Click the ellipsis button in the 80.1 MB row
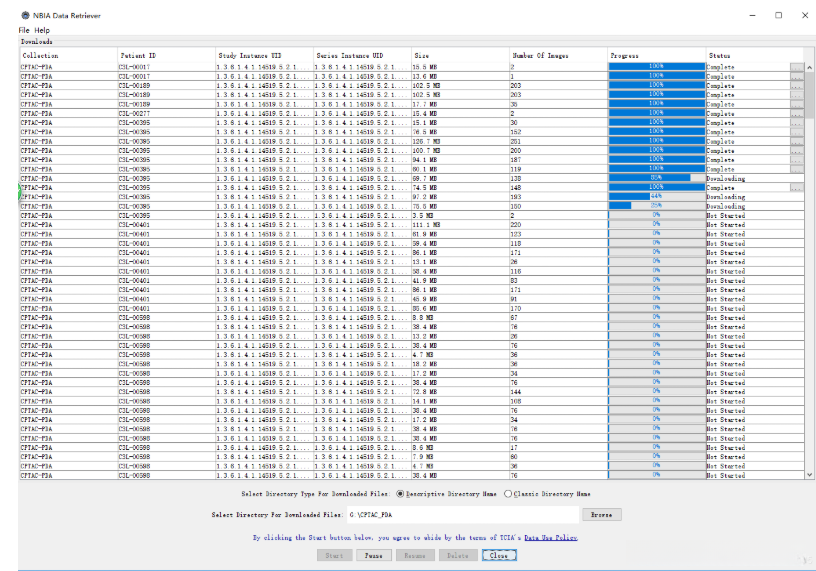Viewport: 816px width, 571px height. (797, 169)
